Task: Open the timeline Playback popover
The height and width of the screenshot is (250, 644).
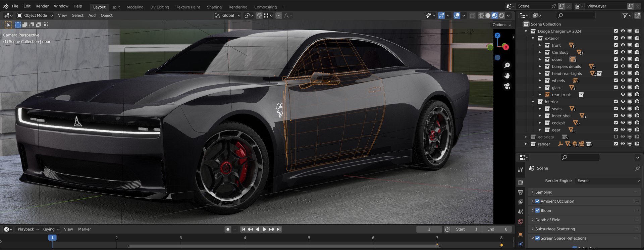Action: click(28, 229)
